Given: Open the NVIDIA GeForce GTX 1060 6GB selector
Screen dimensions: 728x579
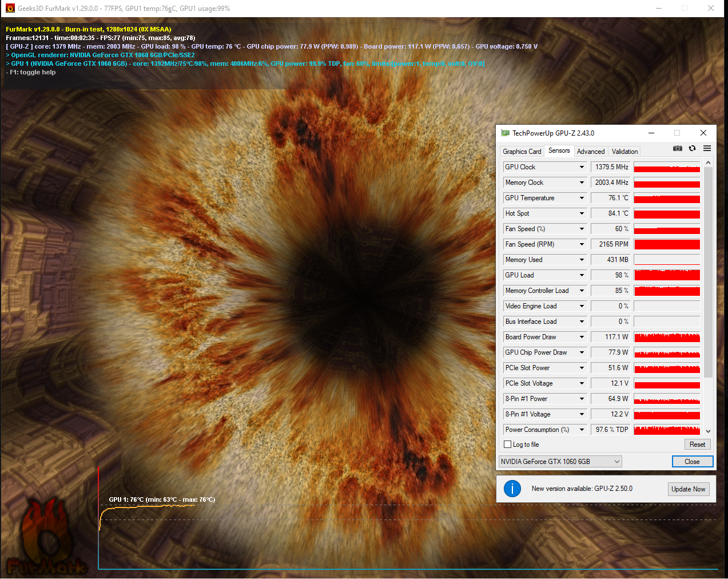Looking at the screenshot, I should tap(560, 462).
